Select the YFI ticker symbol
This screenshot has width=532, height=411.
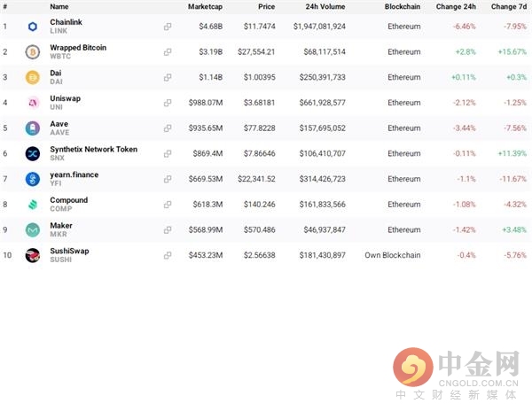point(56,183)
